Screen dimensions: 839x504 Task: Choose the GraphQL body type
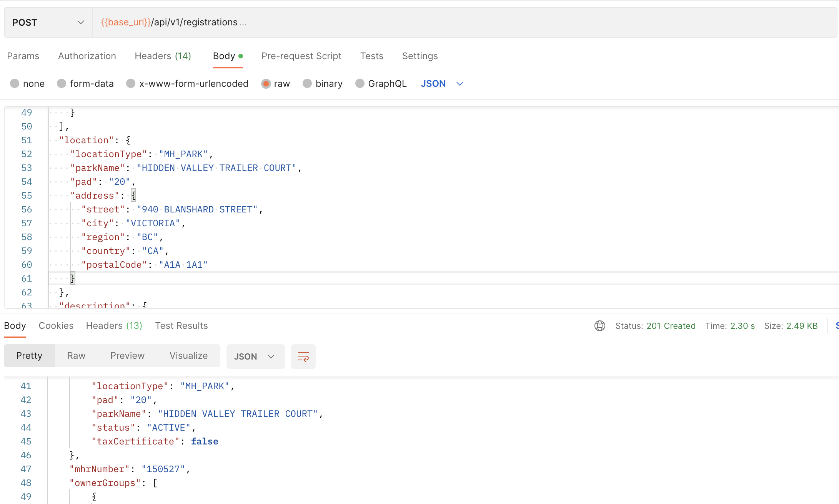360,83
